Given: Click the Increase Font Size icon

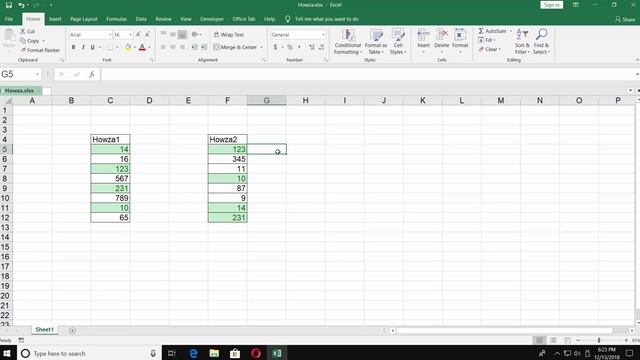Looking at the screenshot, I should point(138,35).
